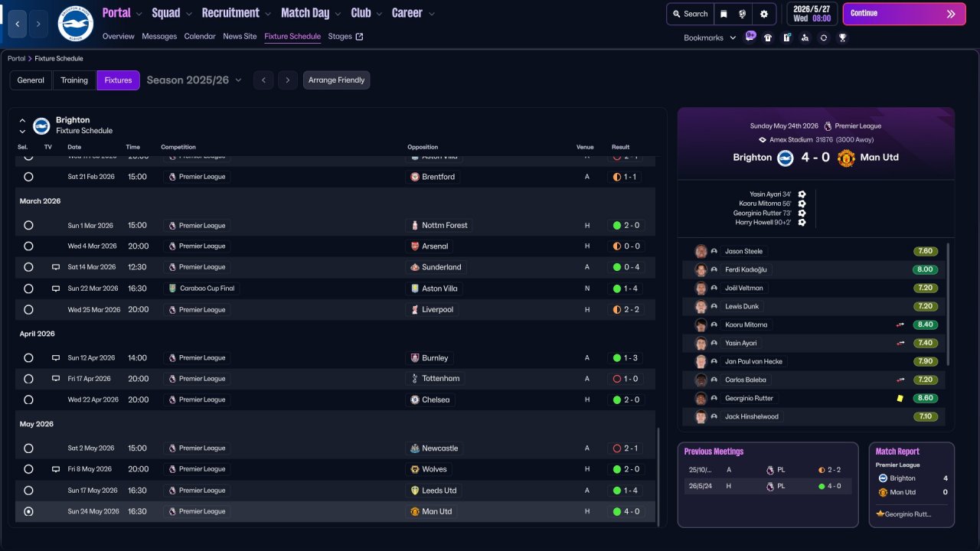
Task: Go to the previous season with left arrow
Action: pyautogui.click(x=263, y=80)
